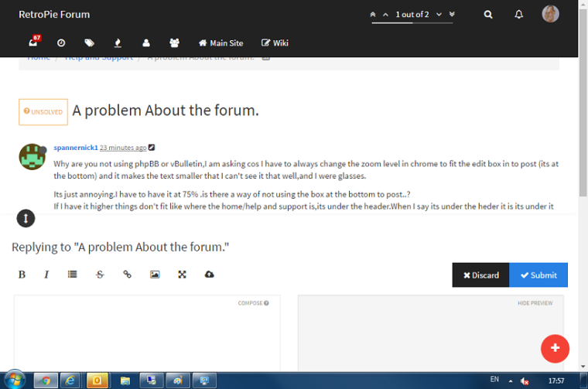Click the red plus floating button
This screenshot has width=588, height=389.
pyautogui.click(x=555, y=349)
